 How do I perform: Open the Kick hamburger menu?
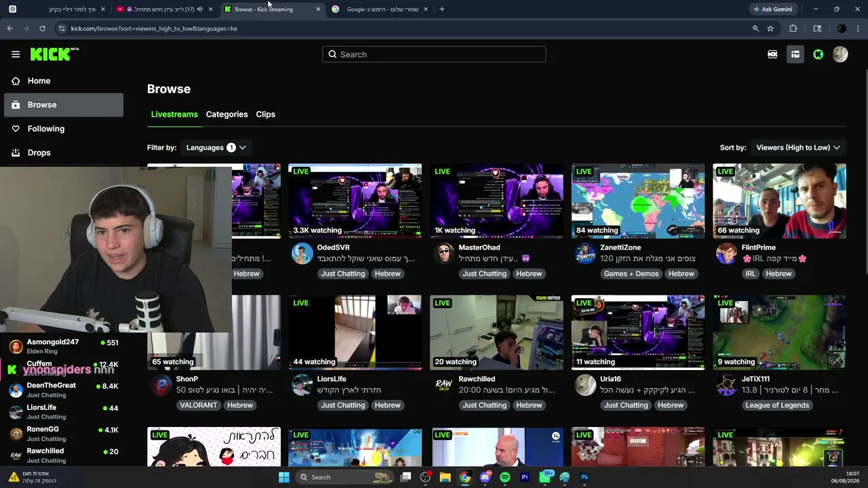(16, 54)
